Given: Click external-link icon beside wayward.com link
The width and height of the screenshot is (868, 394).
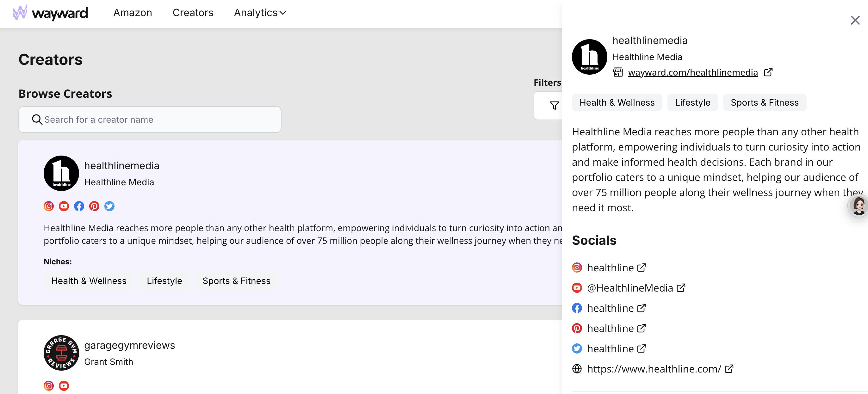Looking at the screenshot, I should (x=768, y=72).
